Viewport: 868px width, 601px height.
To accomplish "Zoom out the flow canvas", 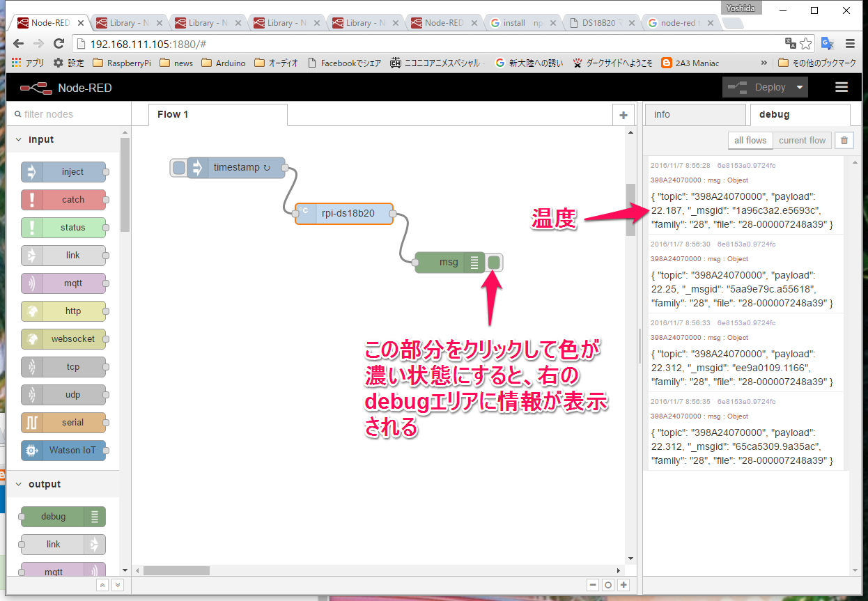I will point(593,585).
